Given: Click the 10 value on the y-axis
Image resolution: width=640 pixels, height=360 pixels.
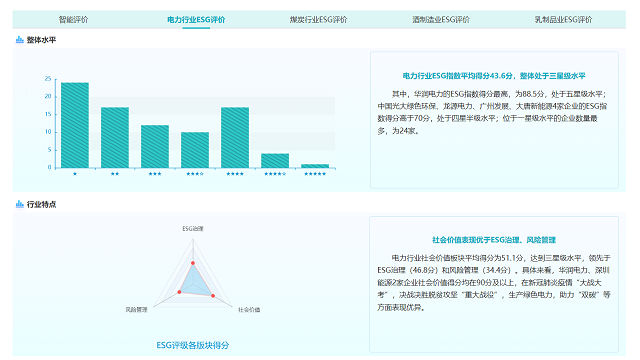Looking at the screenshot, I should [48, 132].
